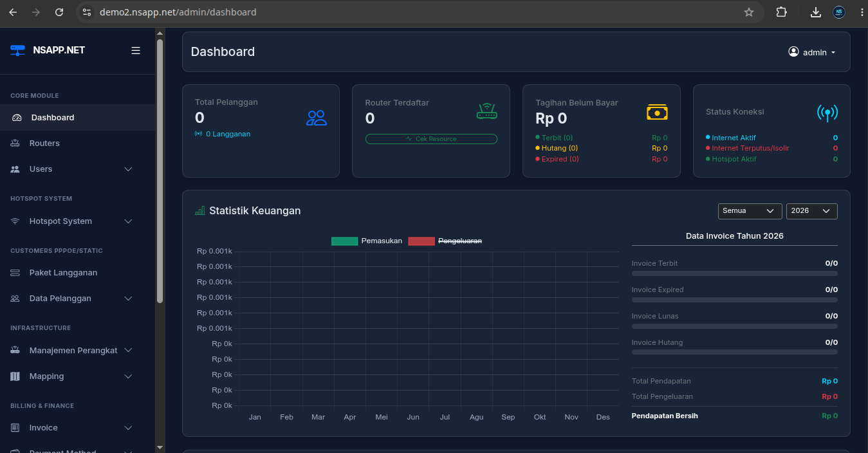Expand the Hotspot System submenu chevron
The image size is (868, 453).
tap(128, 221)
